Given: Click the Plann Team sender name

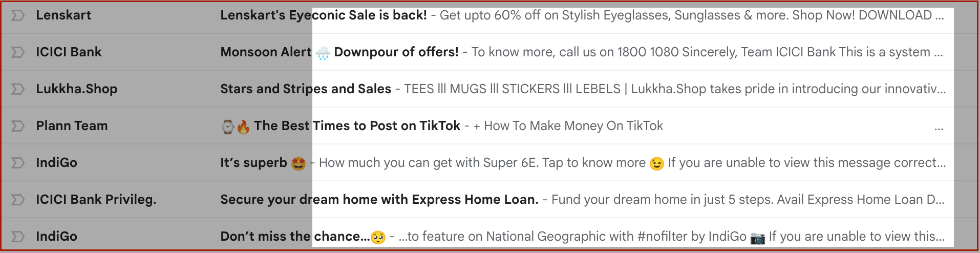Looking at the screenshot, I should (72, 126).
